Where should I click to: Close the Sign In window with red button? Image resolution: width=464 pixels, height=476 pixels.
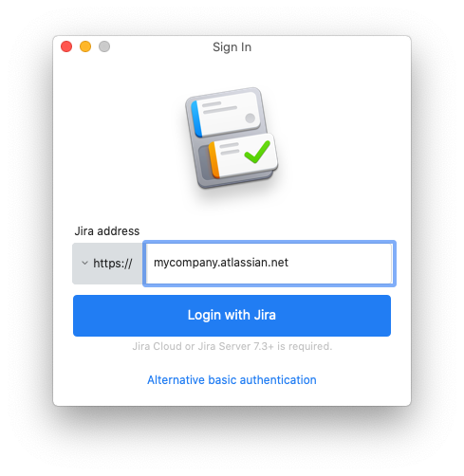click(x=66, y=46)
